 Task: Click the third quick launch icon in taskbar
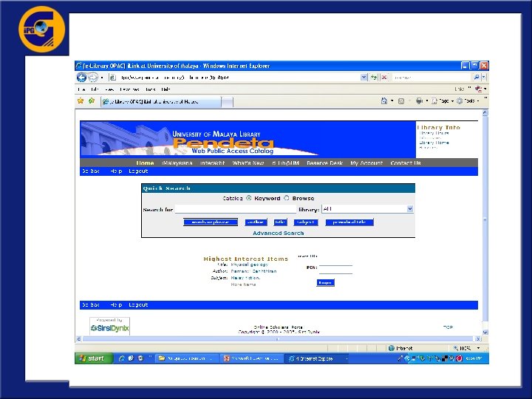140,358
